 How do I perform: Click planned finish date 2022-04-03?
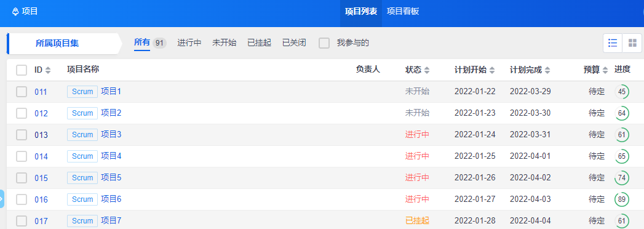tap(530, 199)
